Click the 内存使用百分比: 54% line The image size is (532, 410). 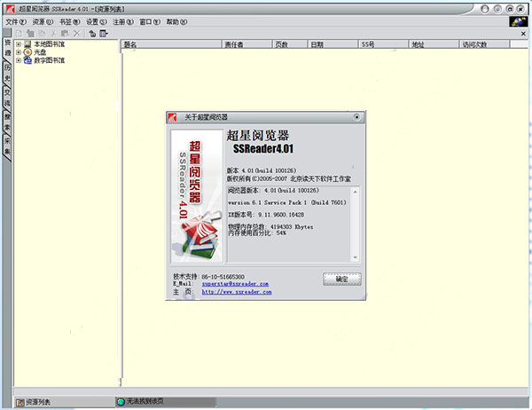point(257,233)
